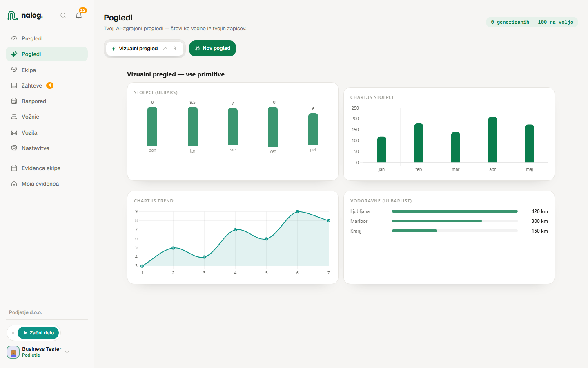Open Vozila via the car icon
Image resolution: width=588 pixels, height=368 pixels.
(x=14, y=132)
